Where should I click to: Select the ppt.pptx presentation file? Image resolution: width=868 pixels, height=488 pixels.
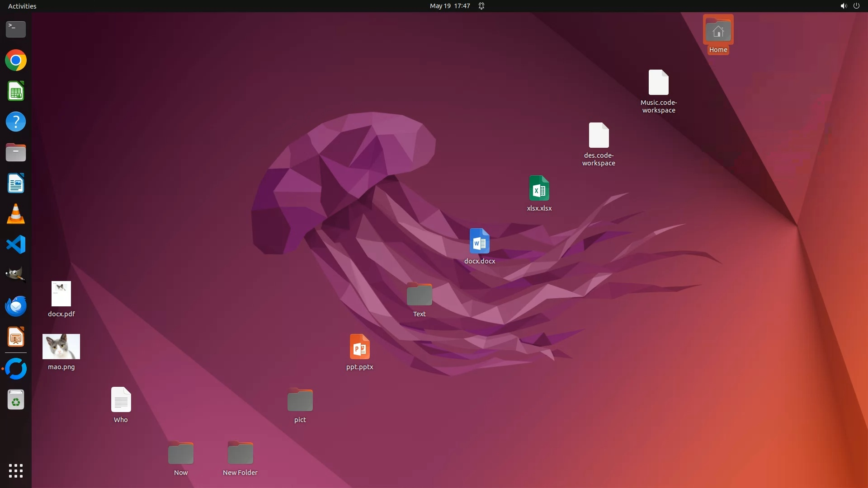point(359,347)
